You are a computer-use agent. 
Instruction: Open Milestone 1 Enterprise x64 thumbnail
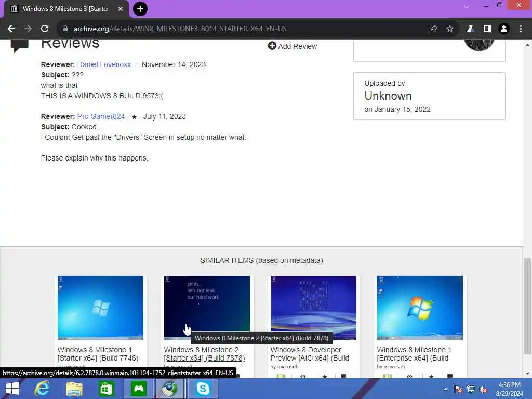420,308
